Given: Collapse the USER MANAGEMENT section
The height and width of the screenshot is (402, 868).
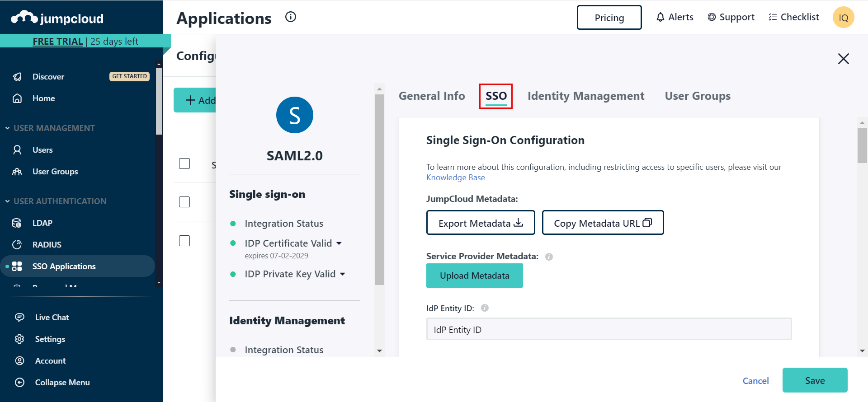Looking at the screenshot, I should (x=8, y=128).
